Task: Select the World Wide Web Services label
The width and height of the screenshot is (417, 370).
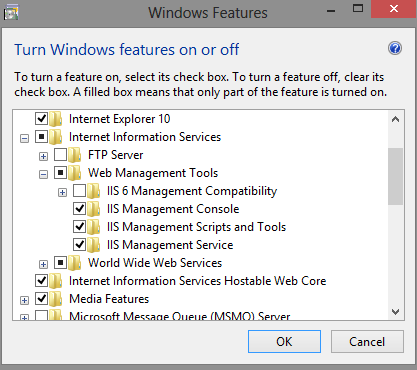Action: tap(155, 263)
